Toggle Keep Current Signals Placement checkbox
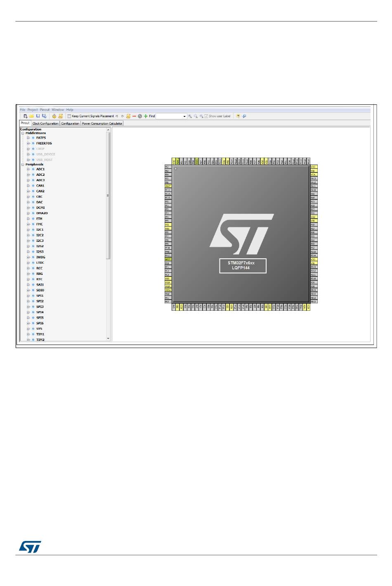 coord(69,116)
